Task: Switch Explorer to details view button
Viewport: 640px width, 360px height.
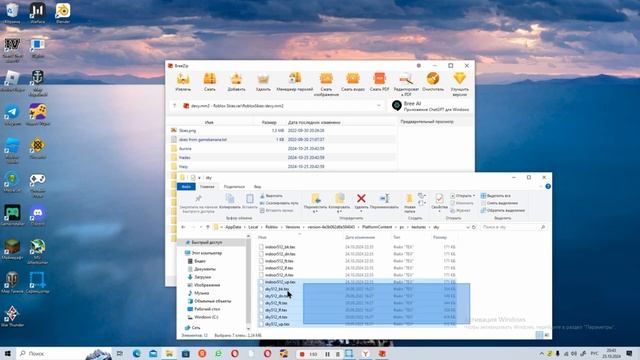Action: [539, 335]
